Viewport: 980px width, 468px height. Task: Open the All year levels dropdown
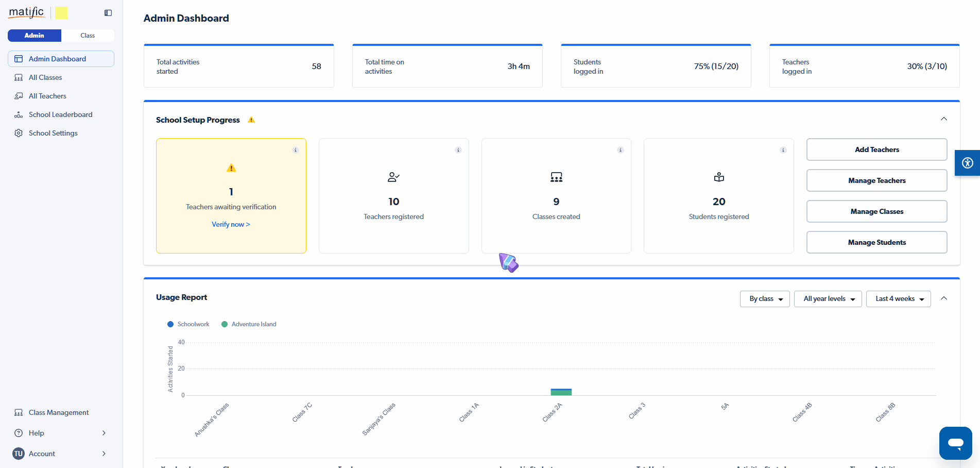click(x=828, y=299)
